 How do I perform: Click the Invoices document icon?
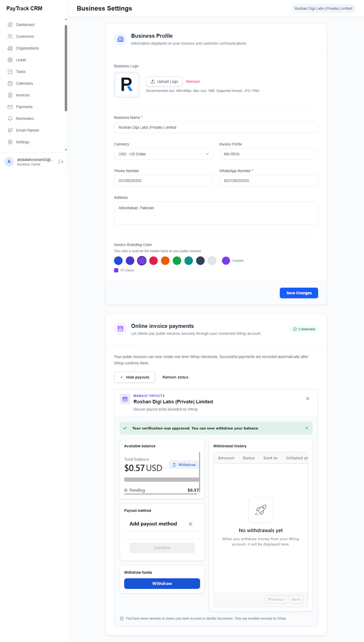point(10,95)
